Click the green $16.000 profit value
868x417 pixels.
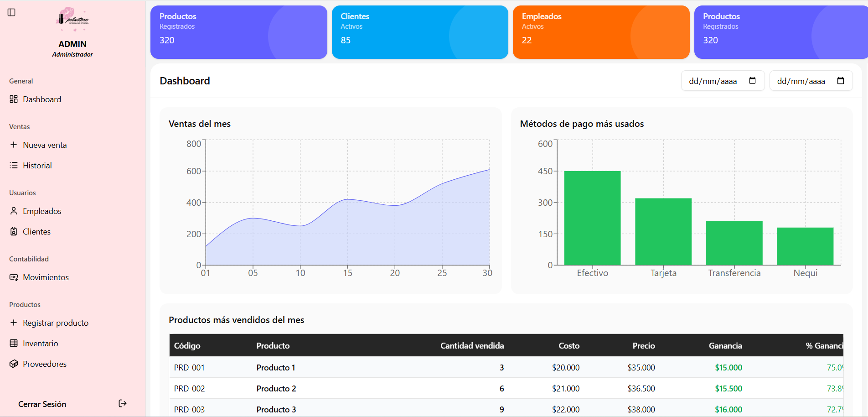[728, 409]
